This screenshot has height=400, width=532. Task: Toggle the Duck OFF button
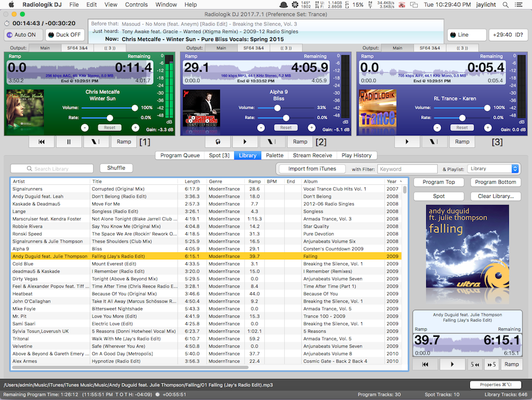(x=64, y=35)
